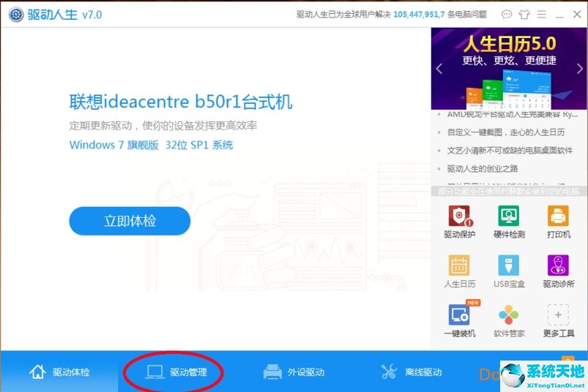Start the 一键装机 one-click install tool
This screenshot has width=588, height=392.
(x=459, y=317)
